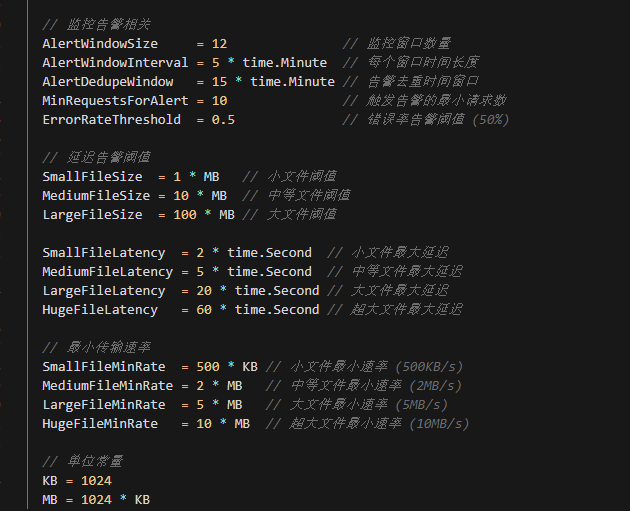Click the KB = 1024 definition
The height and width of the screenshot is (511, 630).
click(x=77, y=480)
